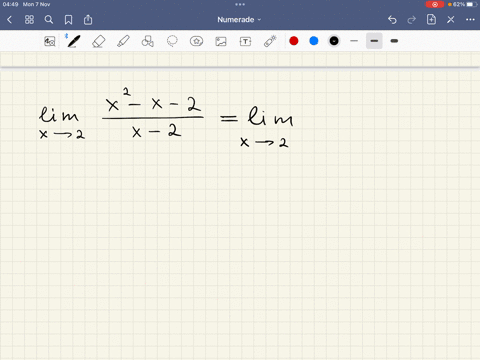Select the Eraser tool

click(98, 41)
